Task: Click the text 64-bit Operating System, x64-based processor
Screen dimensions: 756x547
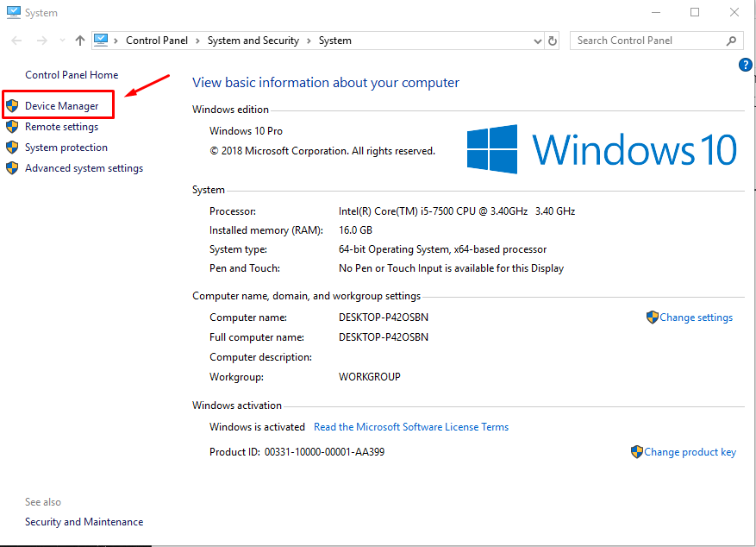Action: tap(442, 249)
